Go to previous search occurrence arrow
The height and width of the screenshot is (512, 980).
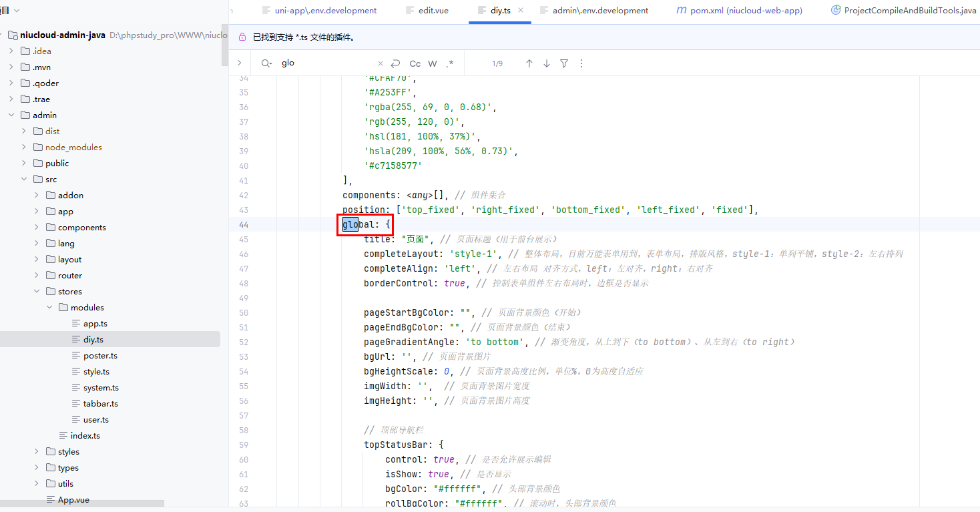(529, 63)
